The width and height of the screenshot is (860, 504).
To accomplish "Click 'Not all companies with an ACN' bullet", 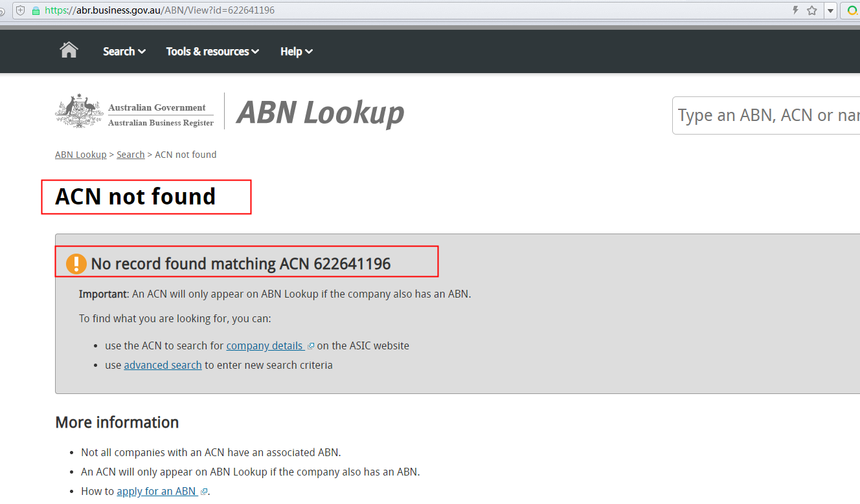I will pos(210,452).
